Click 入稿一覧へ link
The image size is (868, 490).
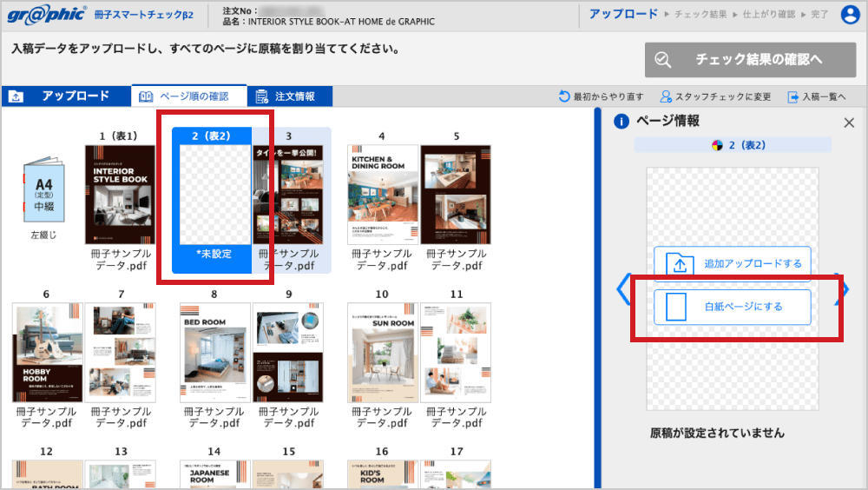coord(816,96)
